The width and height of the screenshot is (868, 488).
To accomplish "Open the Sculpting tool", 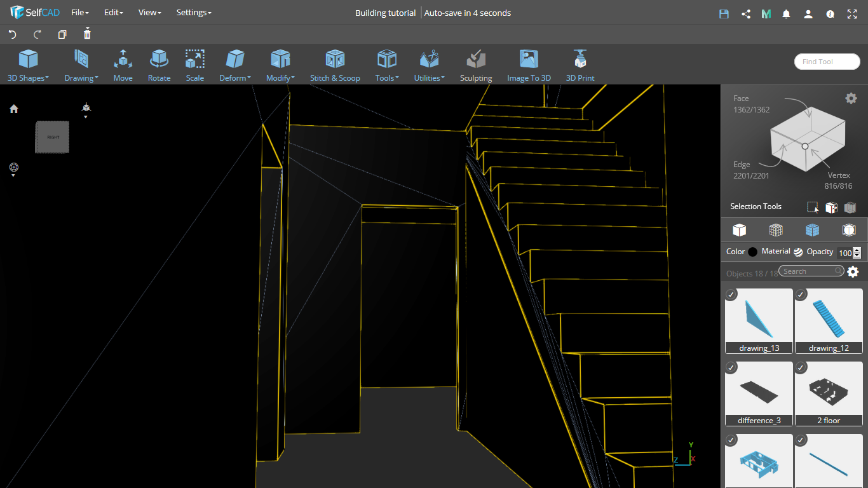I will (476, 66).
